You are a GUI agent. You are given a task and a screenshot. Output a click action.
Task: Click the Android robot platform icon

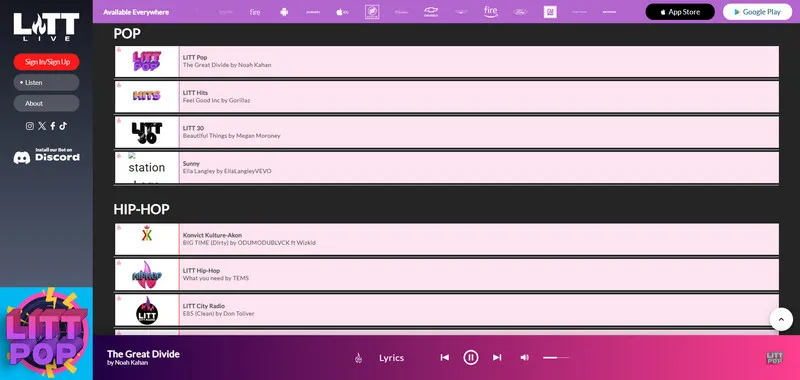click(284, 12)
